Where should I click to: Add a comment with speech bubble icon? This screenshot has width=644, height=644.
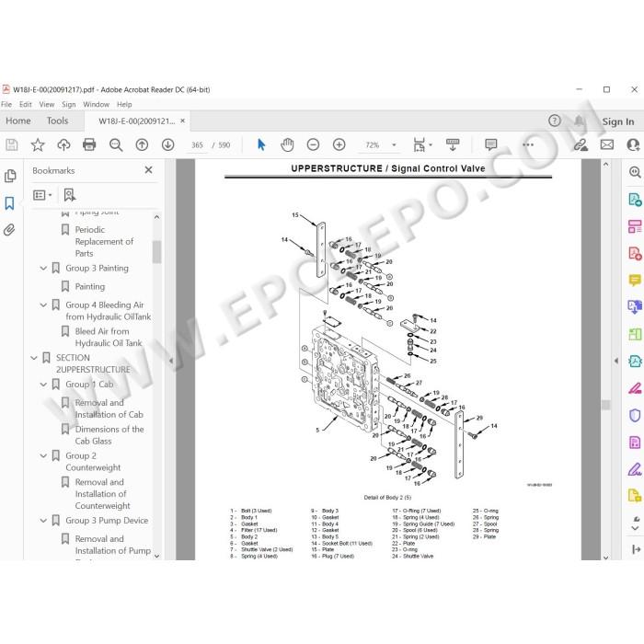pyautogui.click(x=490, y=144)
